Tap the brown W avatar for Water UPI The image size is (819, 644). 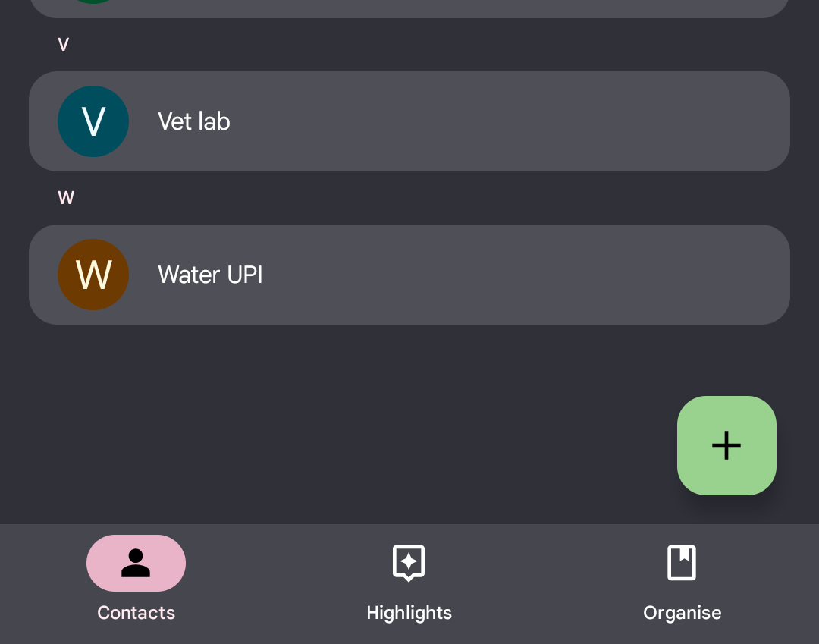click(x=93, y=275)
